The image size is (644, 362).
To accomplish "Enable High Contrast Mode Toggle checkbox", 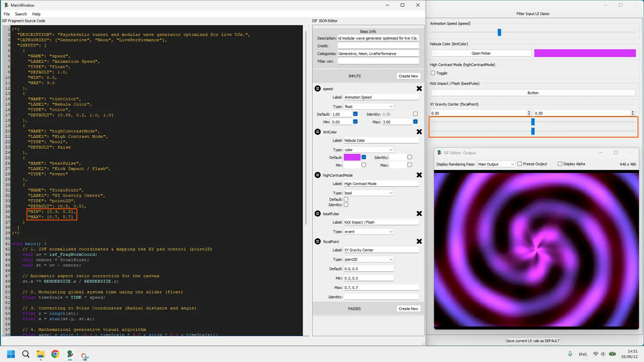I will pos(433,73).
